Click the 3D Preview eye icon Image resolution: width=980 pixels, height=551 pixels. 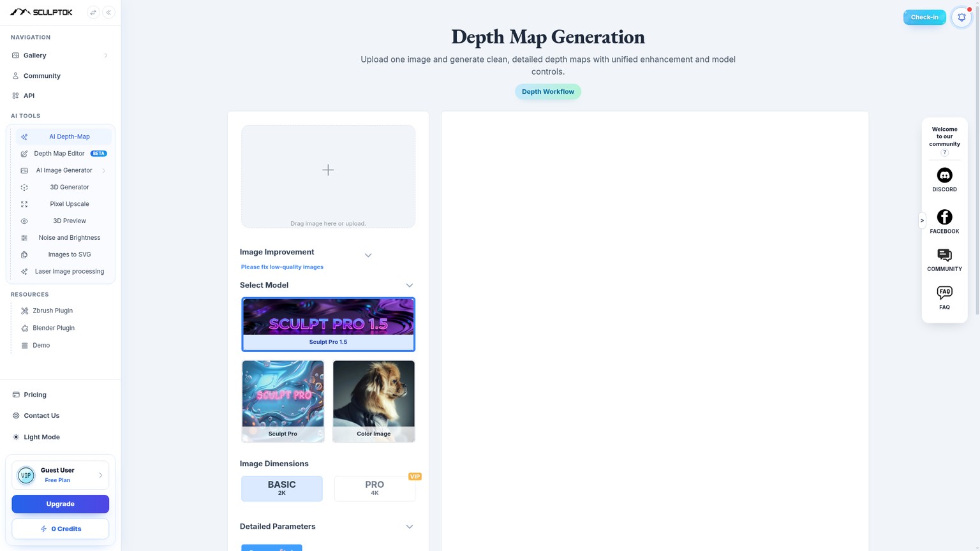[x=24, y=221]
